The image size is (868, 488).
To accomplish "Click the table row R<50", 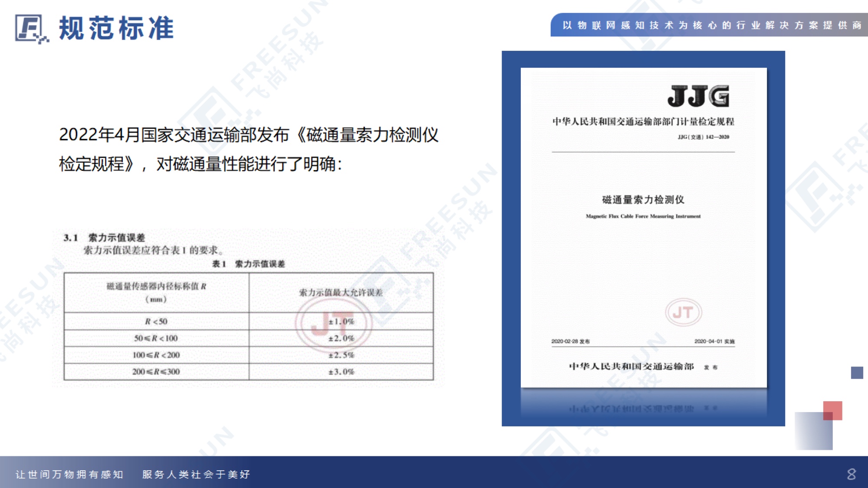I will 156,321.
